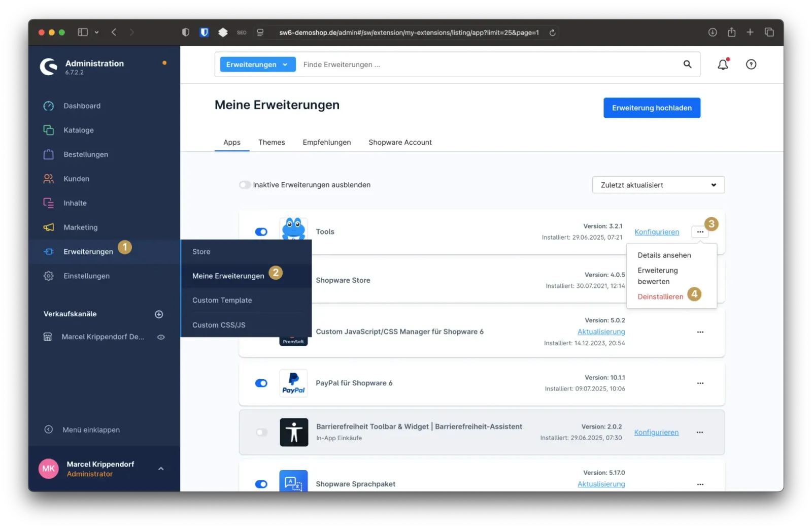Toggle 'Inaktive Erweiterungen ausblenden' switch
The height and width of the screenshot is (529, 812).
pyautogui.click(x=245, y=185)
